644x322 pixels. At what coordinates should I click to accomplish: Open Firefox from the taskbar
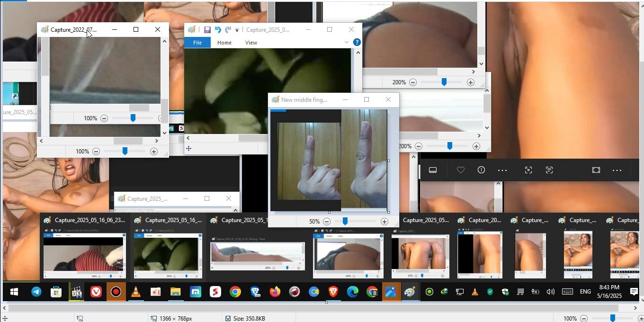275,292
